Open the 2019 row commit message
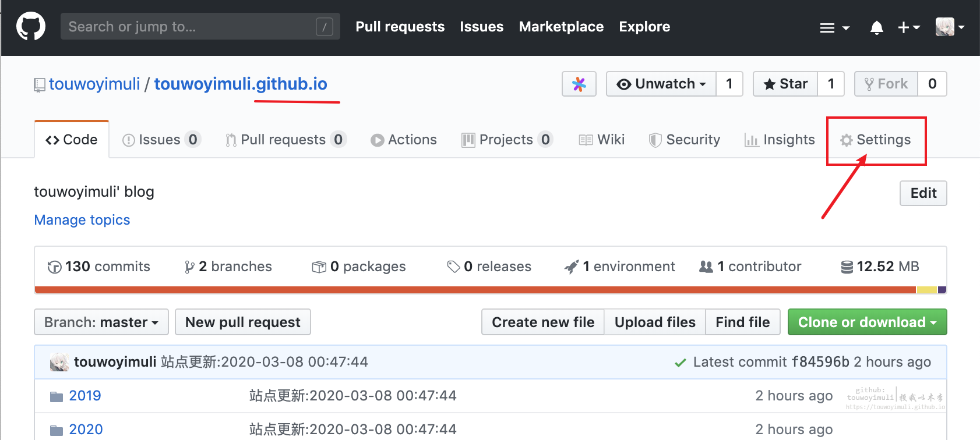 tap(353, 396)
